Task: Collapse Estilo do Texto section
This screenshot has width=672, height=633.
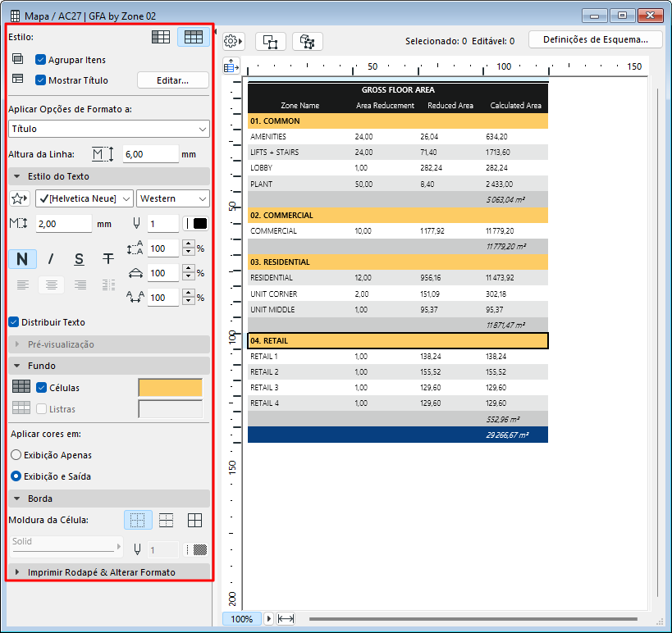Action: pyautogui.click(x=109, y=176)
